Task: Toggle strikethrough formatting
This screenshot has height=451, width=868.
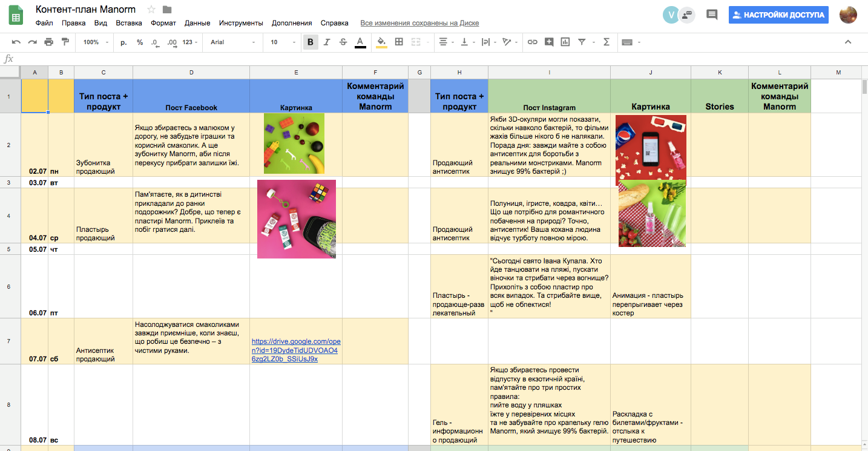Action: [343, 42]
